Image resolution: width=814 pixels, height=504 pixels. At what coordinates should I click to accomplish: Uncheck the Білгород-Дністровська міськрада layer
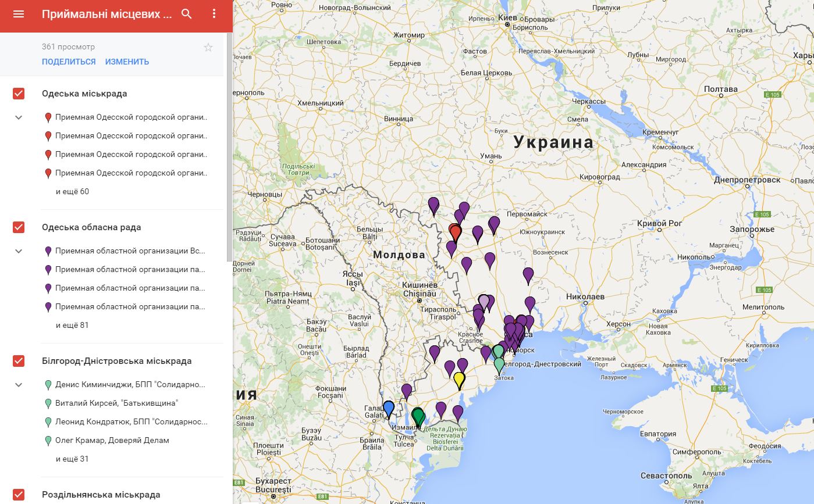point(19,361)
